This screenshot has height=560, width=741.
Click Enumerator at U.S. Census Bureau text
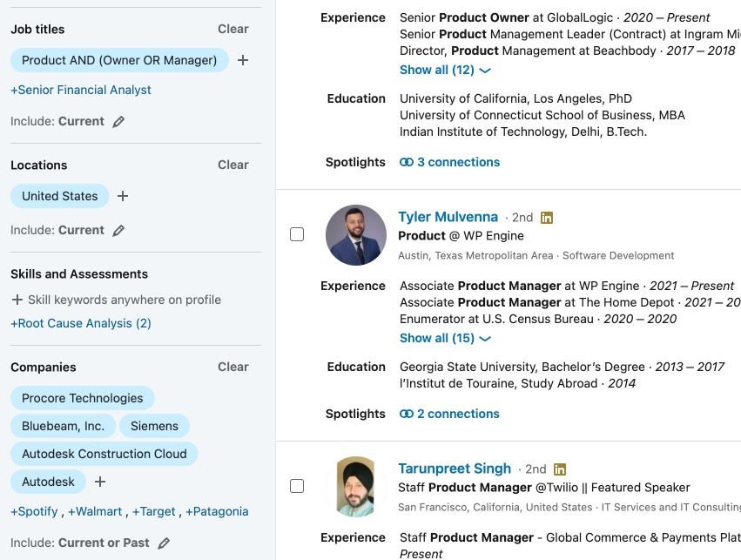point(496,319)
